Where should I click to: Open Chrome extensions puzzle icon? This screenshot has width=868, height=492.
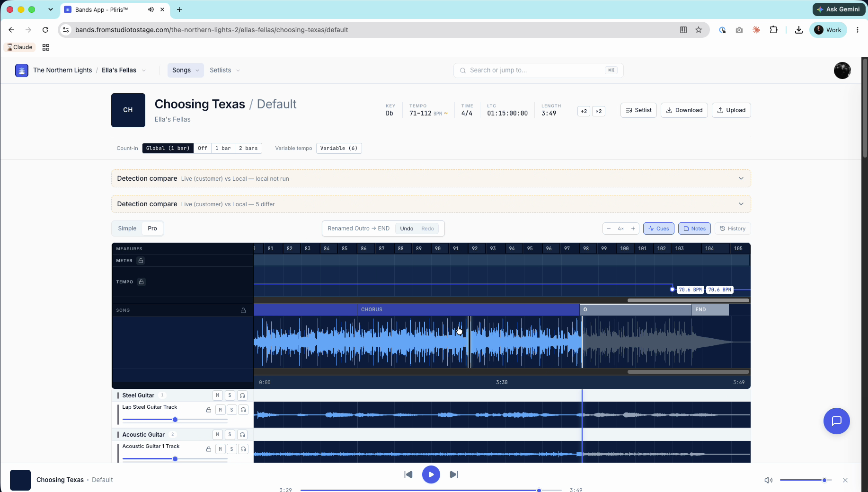point(774,30)
